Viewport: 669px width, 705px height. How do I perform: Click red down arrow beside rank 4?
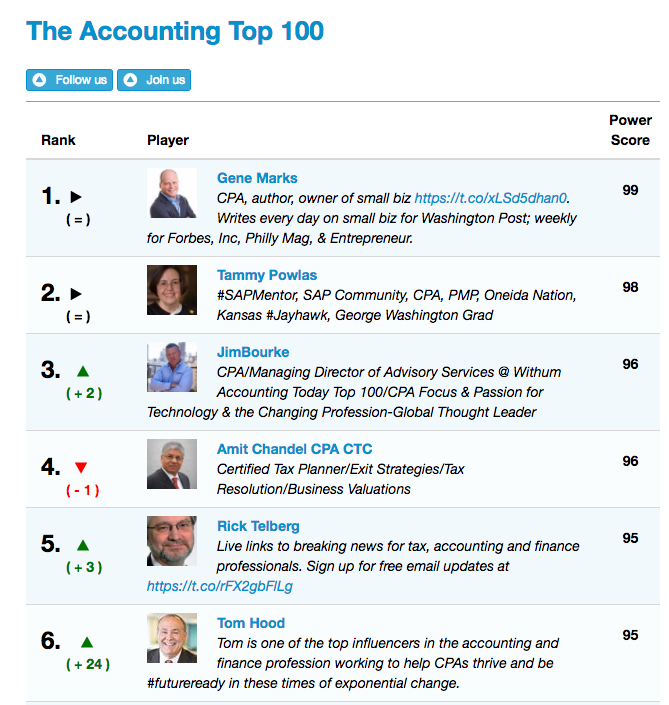pos(82,468)
